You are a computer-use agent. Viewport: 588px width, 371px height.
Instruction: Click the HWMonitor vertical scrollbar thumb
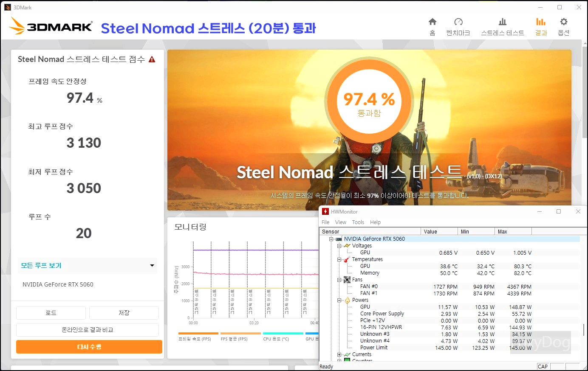pyautogui.click(x=584, y=329)
